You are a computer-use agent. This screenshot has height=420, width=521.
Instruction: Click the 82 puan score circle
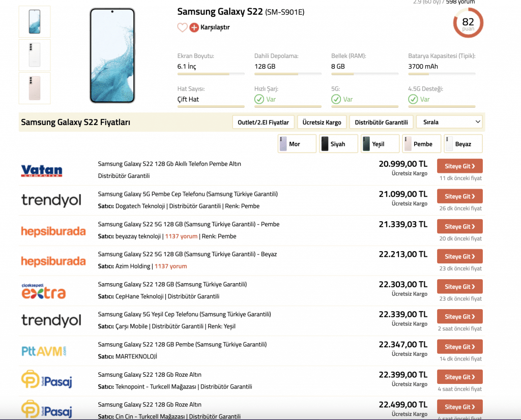(468, 23)
